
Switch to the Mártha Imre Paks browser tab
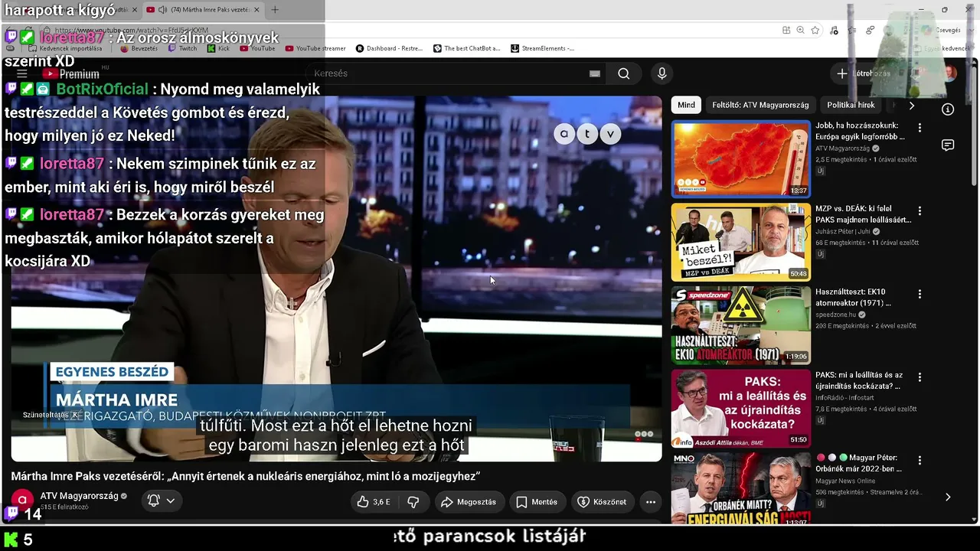pyautogui.click(x=203, y=10)
